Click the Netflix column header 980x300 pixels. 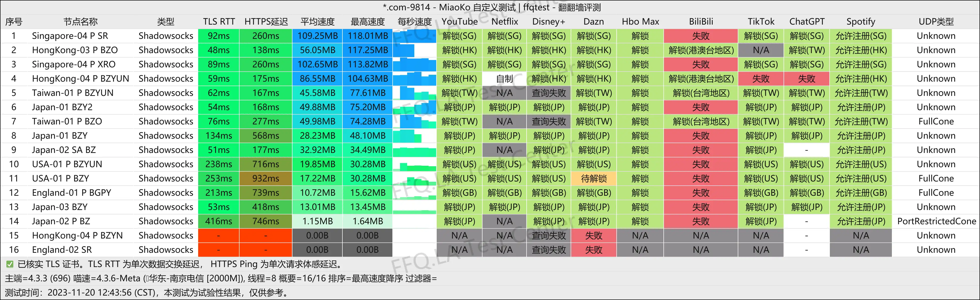pyautogui.click(x=504, y=22)
